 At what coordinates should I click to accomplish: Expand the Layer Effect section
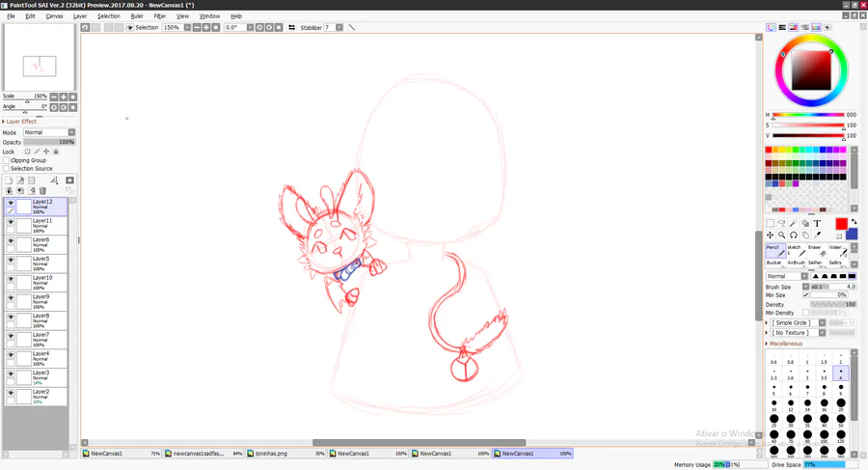19,122
